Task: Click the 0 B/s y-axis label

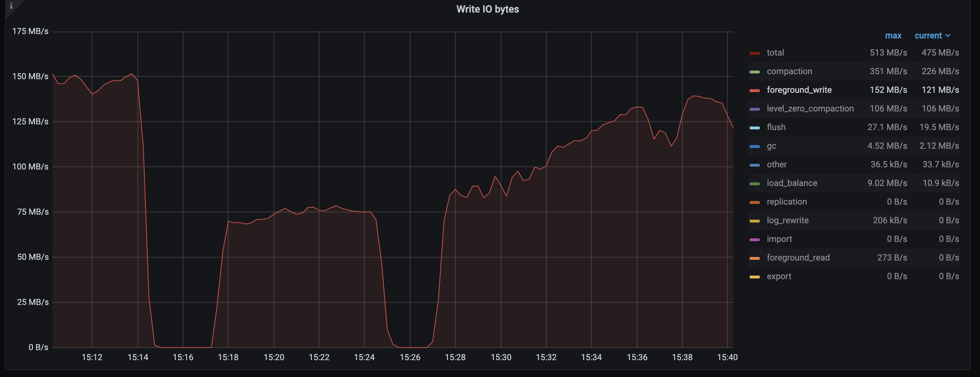Action: [38, 347]
